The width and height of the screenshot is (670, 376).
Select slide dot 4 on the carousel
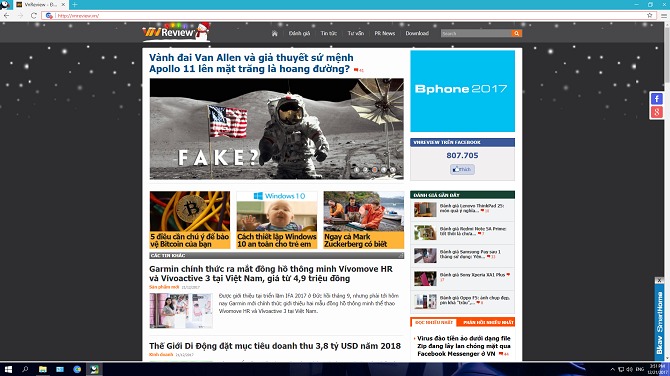[x=383, y=170]
